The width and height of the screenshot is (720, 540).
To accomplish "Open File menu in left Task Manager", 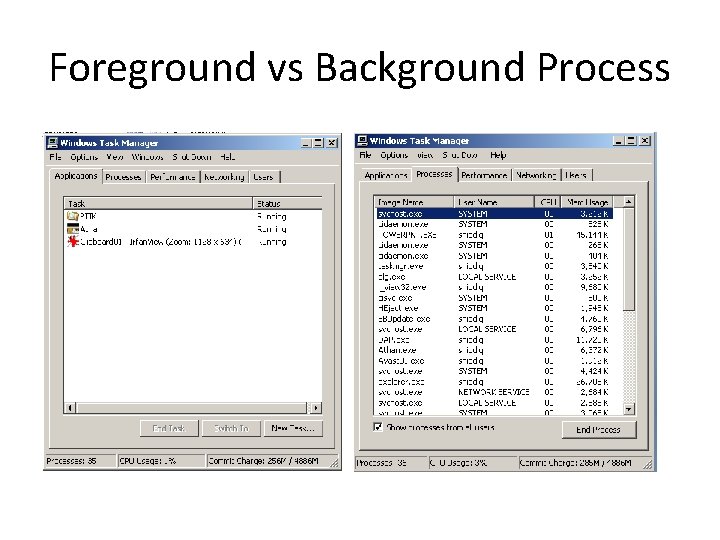I will (55, 157).
